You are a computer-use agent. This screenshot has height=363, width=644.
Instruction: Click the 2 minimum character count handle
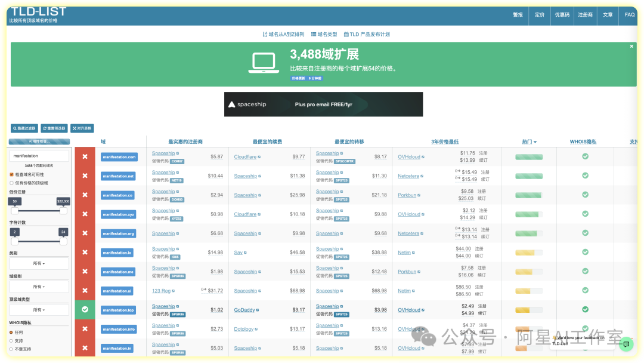pyautogui.click(x=15, y=241)
